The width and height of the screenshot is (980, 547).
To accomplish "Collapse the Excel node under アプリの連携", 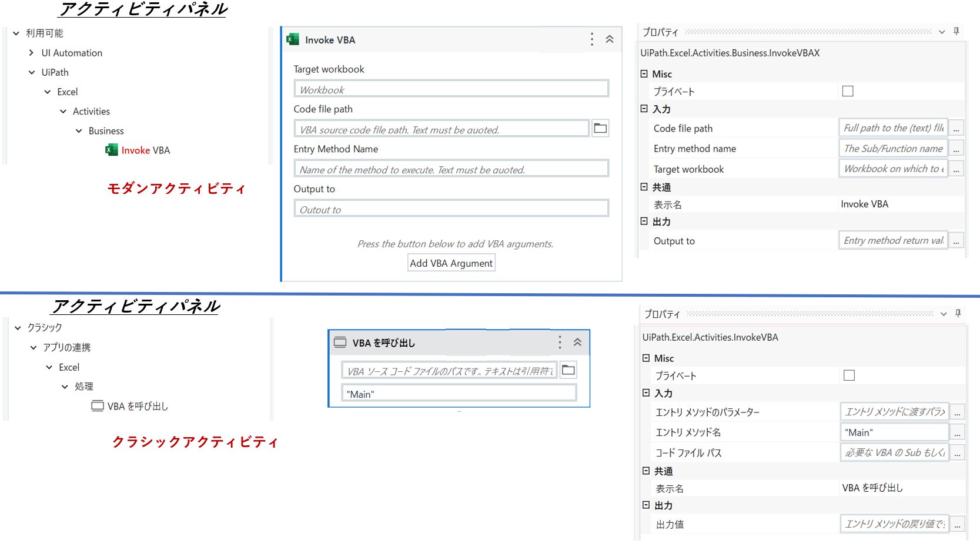I will [49, 367].
